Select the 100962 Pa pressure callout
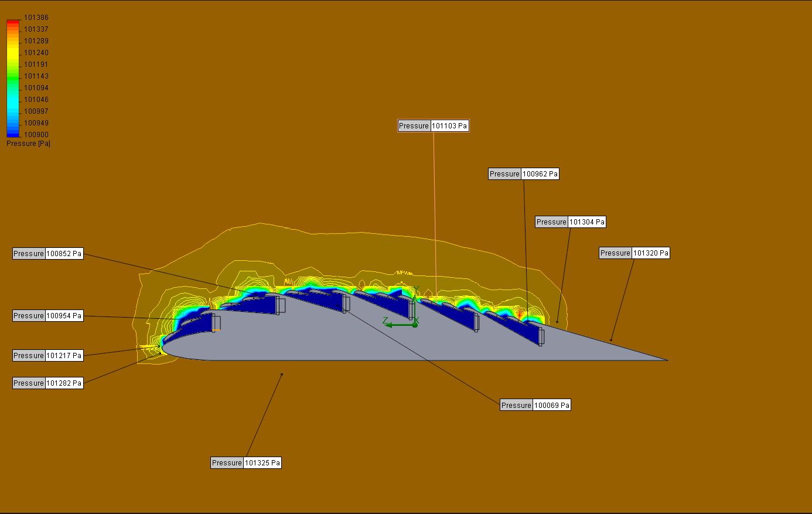 [x=523, y=174]
